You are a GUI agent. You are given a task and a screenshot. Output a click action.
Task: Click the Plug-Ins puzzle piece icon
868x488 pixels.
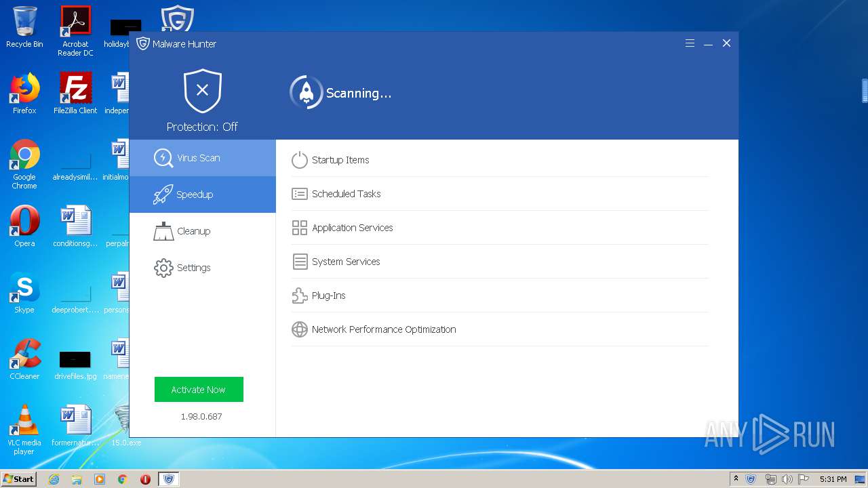tap(300, 296)
